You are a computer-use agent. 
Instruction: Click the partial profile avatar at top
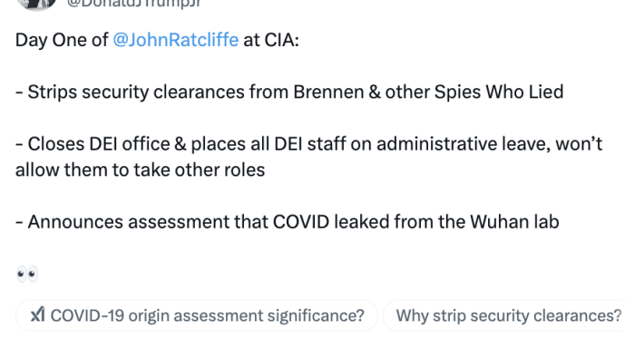[x=37, y=5]
